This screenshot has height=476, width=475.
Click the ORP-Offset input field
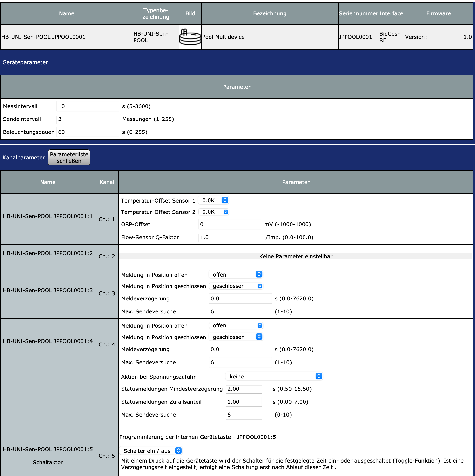click(x=229, y=224)
